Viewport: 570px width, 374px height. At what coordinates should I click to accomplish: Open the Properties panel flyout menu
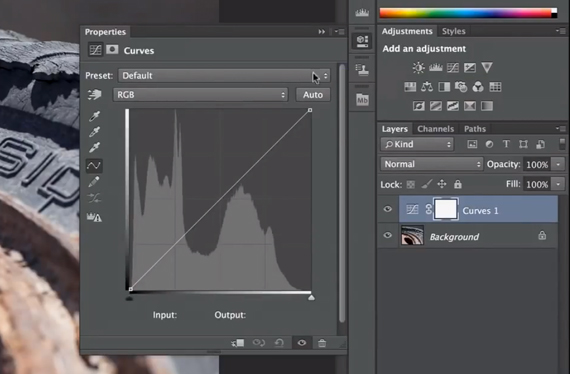pos(340,32)
